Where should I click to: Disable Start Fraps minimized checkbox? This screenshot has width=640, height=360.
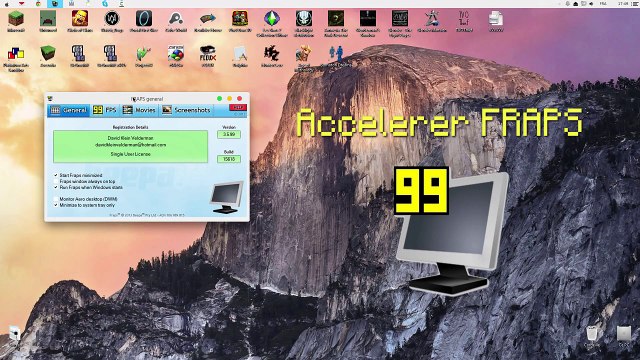[56, 175]
